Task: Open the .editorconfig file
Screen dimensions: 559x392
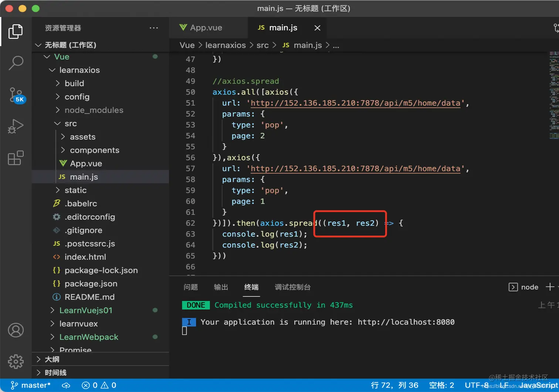Action: click(101, 217)
